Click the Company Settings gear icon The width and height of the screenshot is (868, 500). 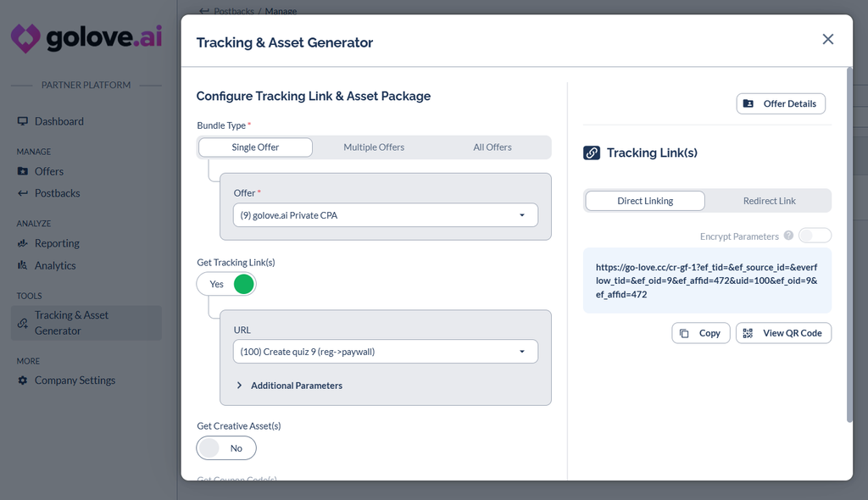(23, 381)
